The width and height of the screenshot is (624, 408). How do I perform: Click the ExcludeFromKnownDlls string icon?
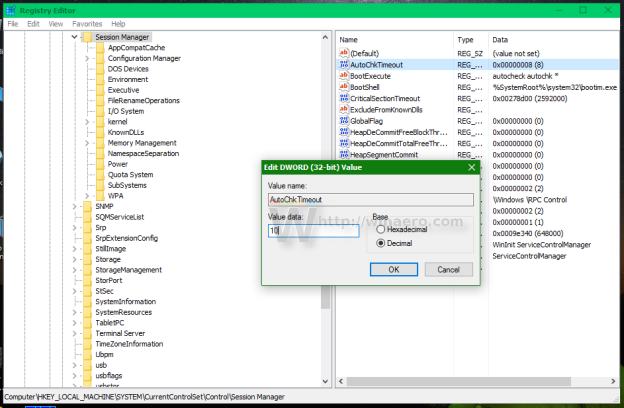[x=344, y=109]
